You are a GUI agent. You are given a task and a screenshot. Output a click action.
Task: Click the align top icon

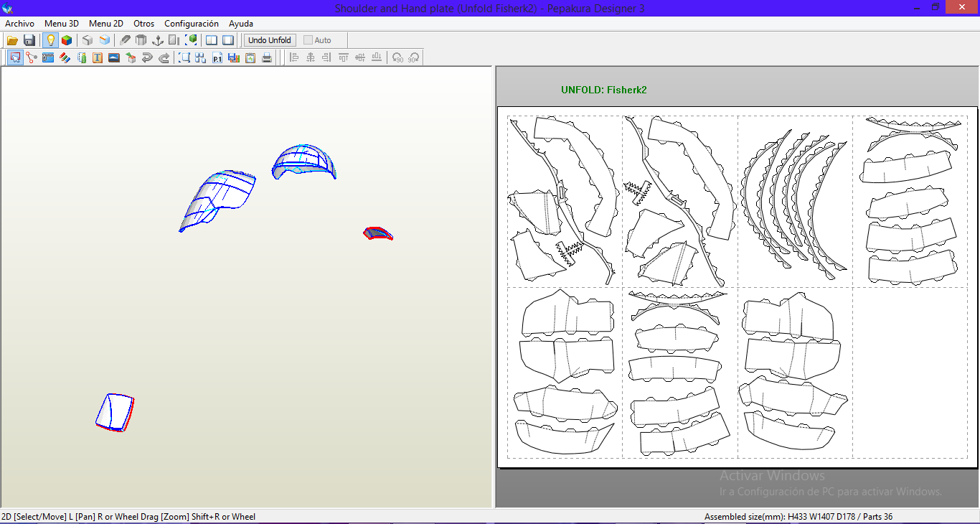pyautogui.click(x=344, y=57)
